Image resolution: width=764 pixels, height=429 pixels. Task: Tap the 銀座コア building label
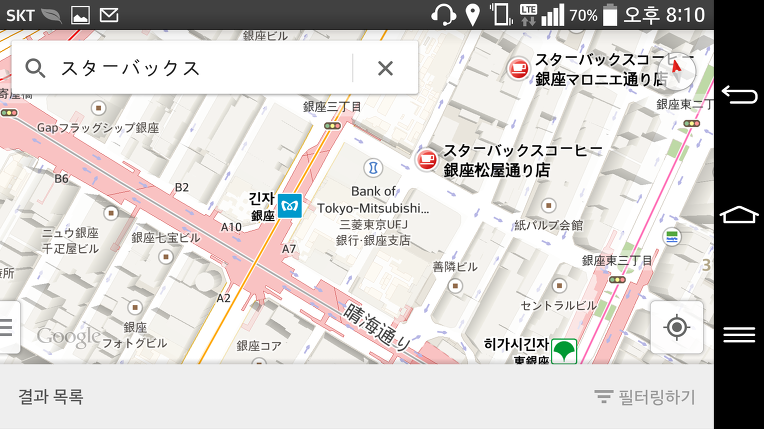tap(259, 346)
